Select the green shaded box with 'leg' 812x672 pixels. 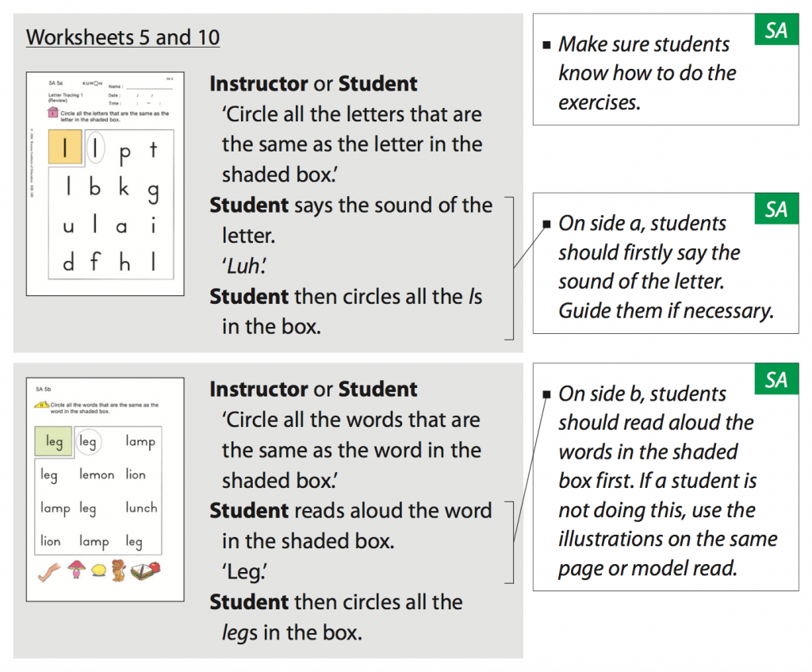coord(54,441)
